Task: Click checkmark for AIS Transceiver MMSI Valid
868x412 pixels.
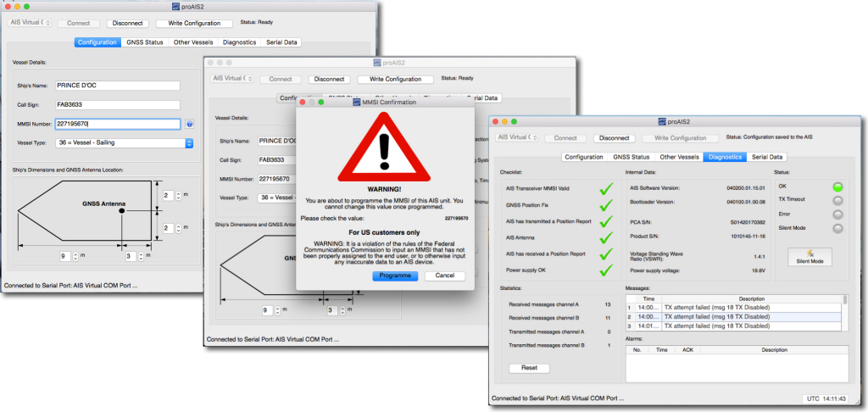Action: 606,188
